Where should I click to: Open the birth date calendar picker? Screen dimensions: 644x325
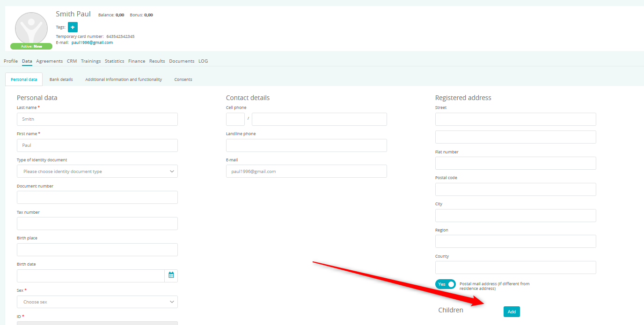point(171,275)
